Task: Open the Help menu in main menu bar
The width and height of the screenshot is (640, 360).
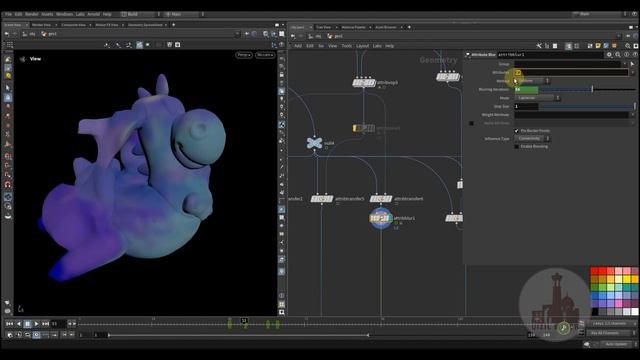Action: pos(107,14)
